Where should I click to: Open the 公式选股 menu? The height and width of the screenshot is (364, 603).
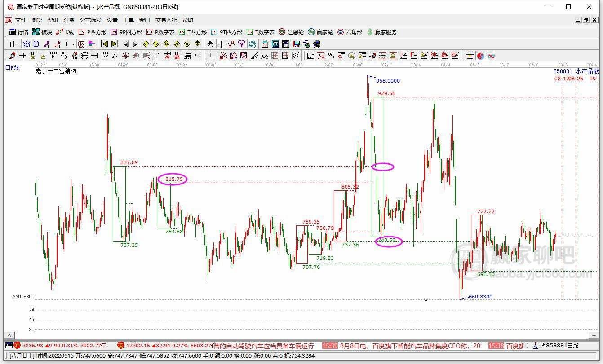pos(91,20)
